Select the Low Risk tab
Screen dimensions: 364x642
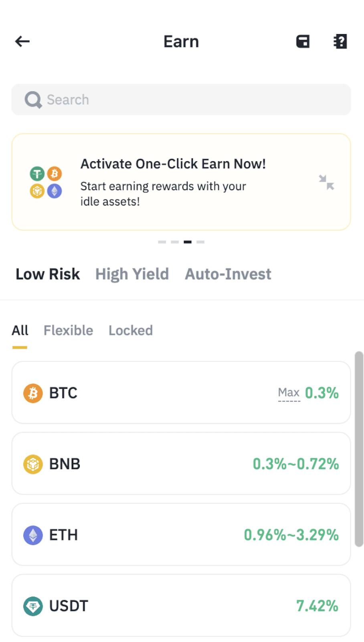point(48,274)
